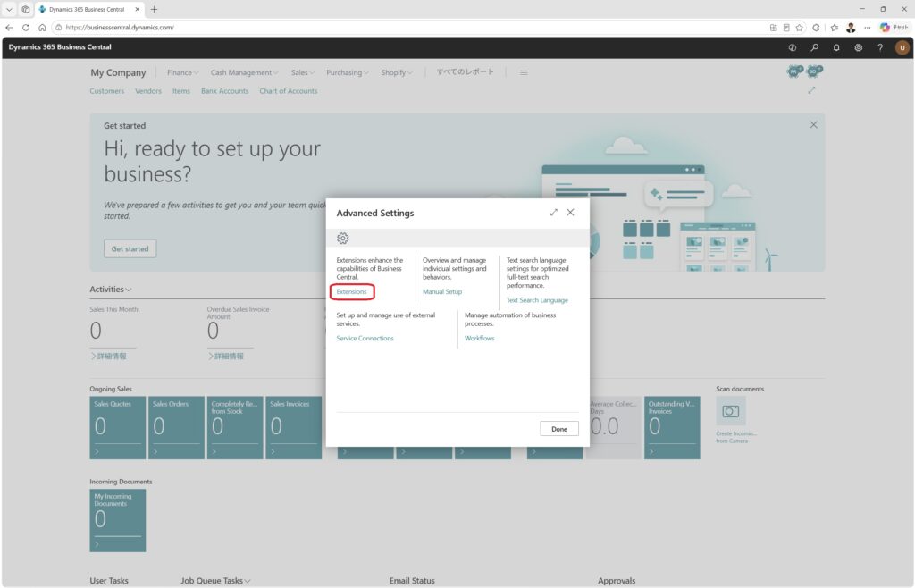Open the Sales Quotes tile
Screen dimensions: 915x588
click(x=117, y=427)
